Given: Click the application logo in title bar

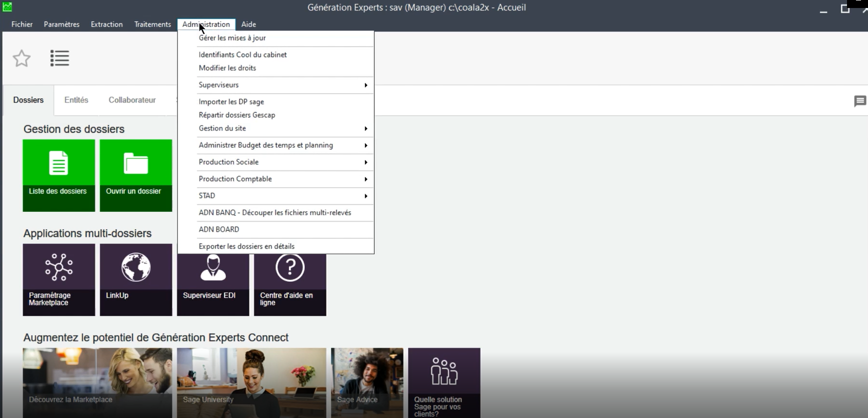Looking at the screenshot, I should pyautogui.click(x=7, y=7).
